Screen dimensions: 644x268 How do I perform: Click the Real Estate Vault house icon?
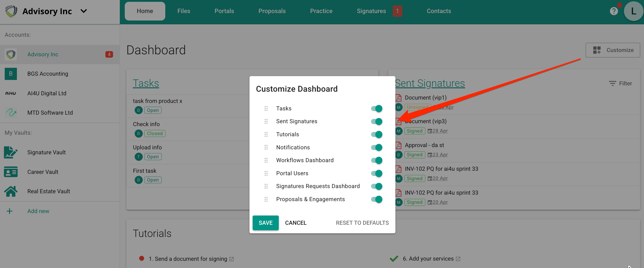11,191
